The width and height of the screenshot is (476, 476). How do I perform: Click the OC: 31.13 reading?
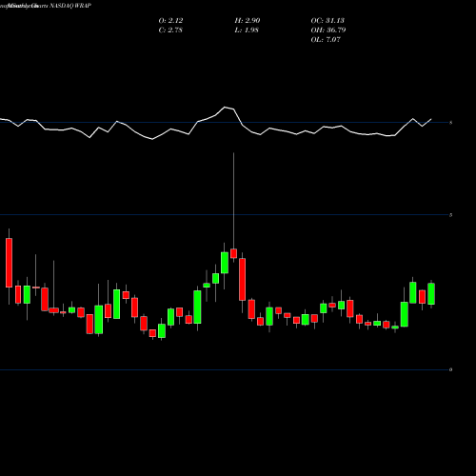327,21
